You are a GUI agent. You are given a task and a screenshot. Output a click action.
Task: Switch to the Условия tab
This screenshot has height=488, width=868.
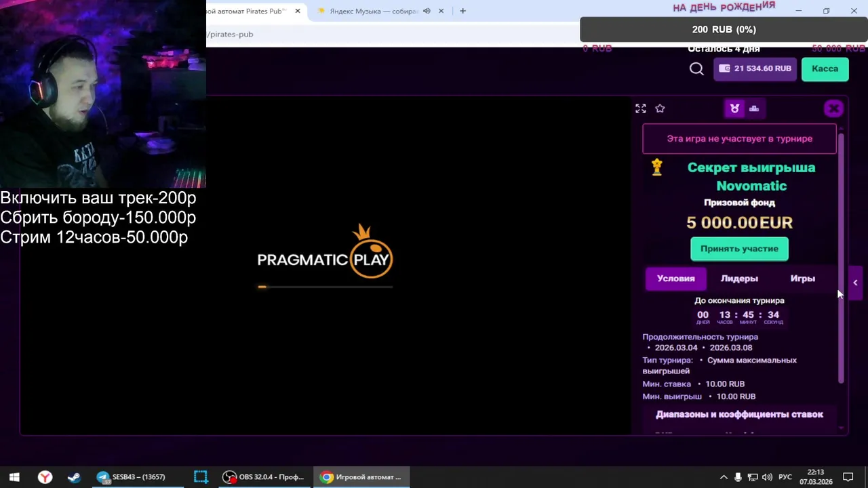click(x=675, y=279)
